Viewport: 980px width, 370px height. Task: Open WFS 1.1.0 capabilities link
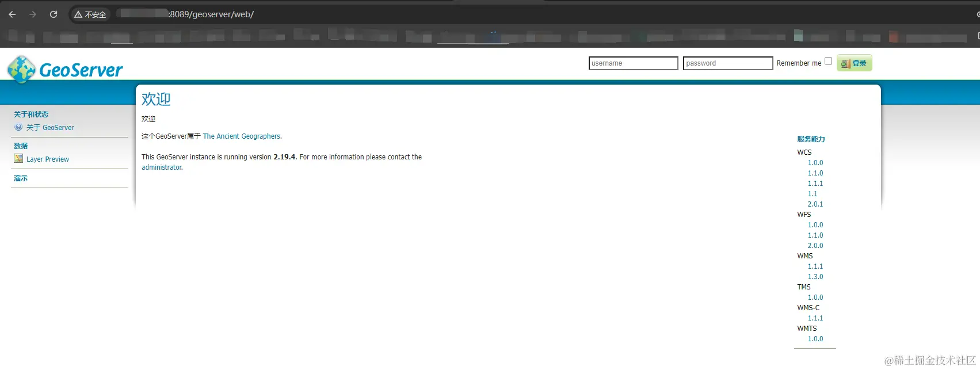pyautogui.click(x=815, y=235)
